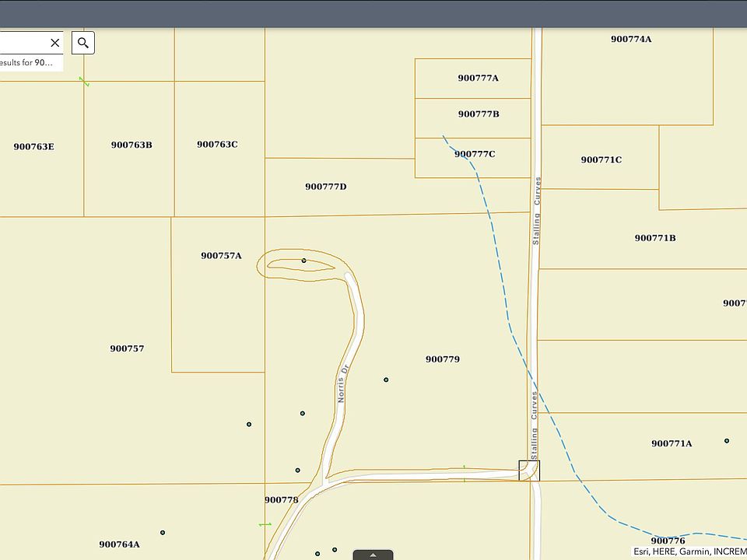Expand the bottom panel arrow handle
The image size is (747, 560).
click(x=373, y=555)
